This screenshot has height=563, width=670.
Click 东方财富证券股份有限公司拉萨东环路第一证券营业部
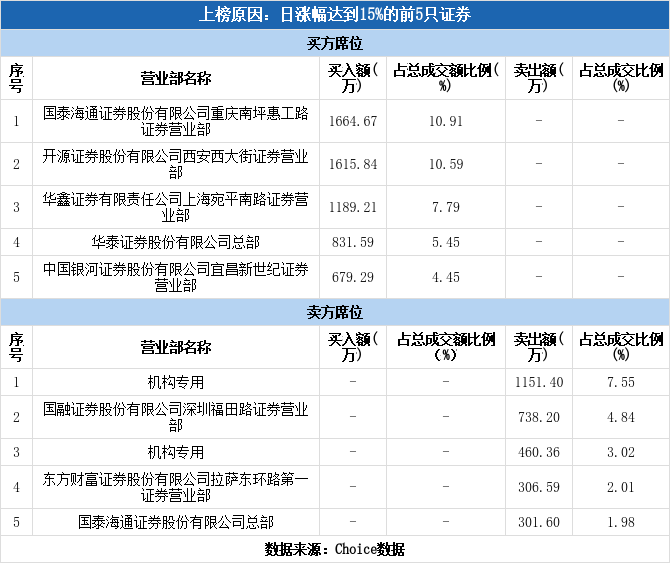click(x=176, y=487)
